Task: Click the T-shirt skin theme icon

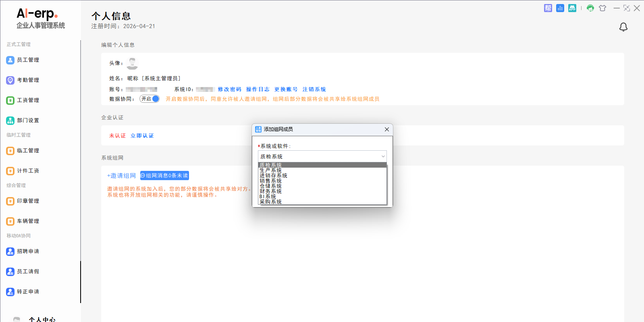Action: (602, 8)
